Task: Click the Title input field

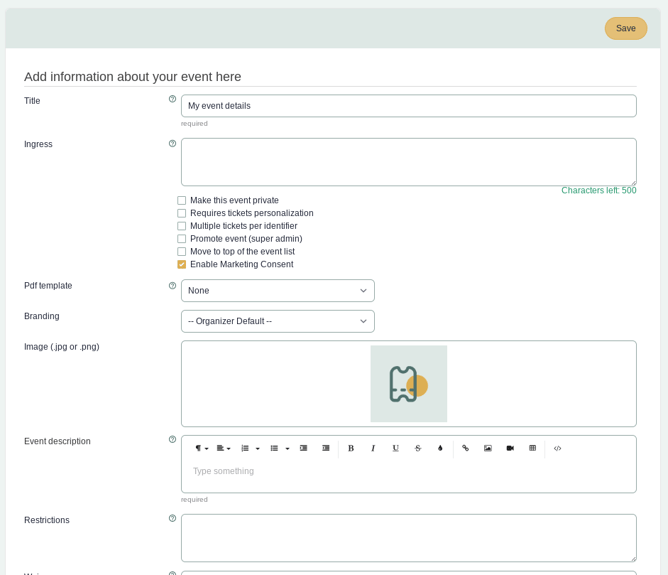Action: point(408,106)
